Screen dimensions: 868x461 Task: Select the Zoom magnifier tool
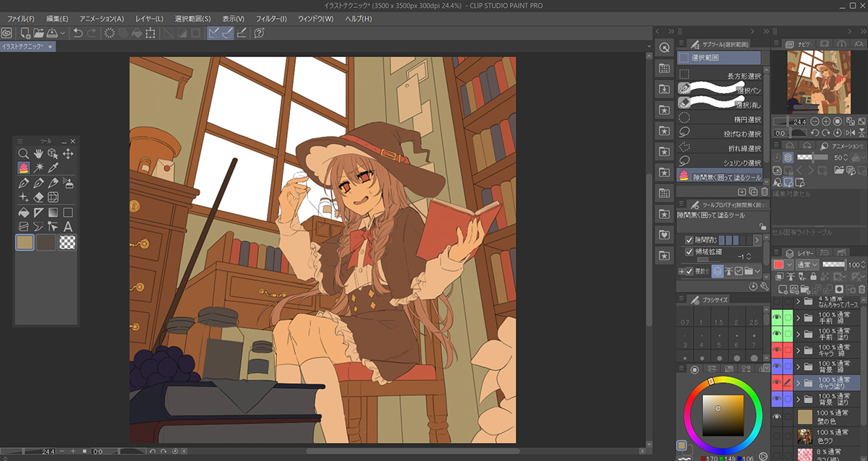click(x=24, y=153)
